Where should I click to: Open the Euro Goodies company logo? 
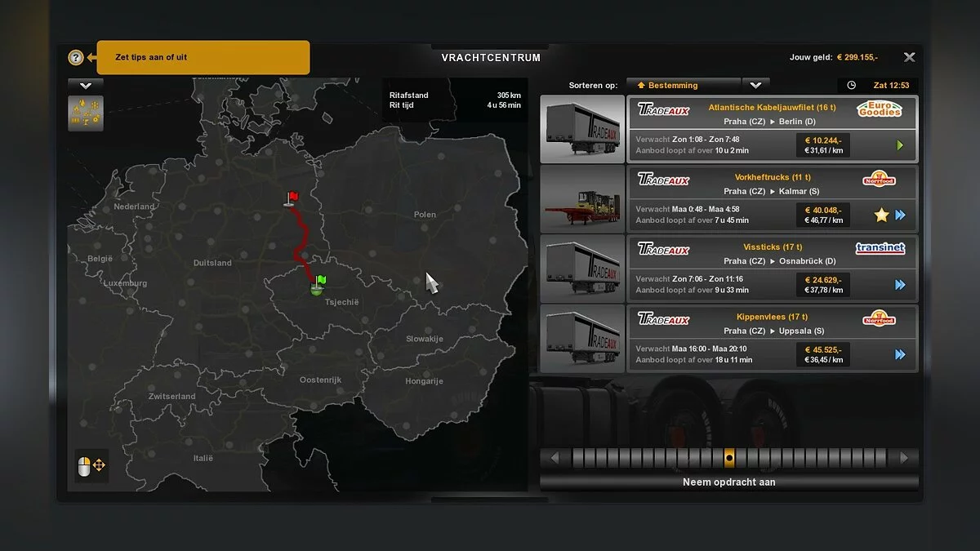(x=880, y=109)
